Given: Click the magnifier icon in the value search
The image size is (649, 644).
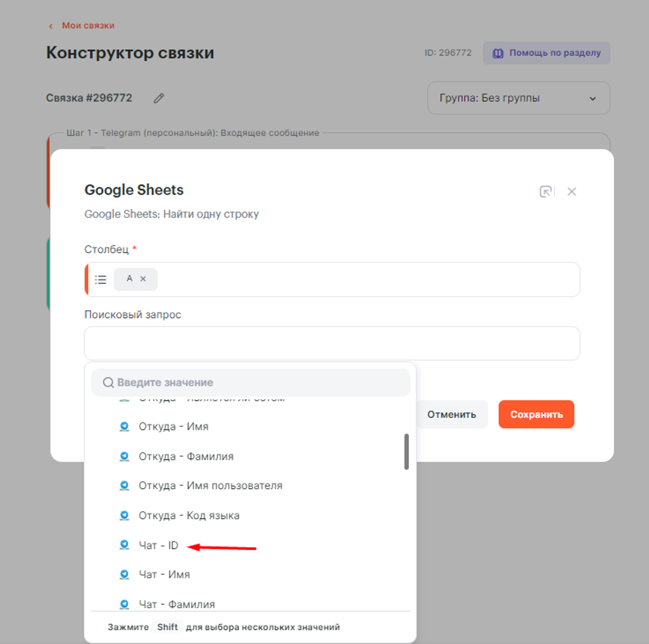Looking at the screenshot, I should point(108,383).
